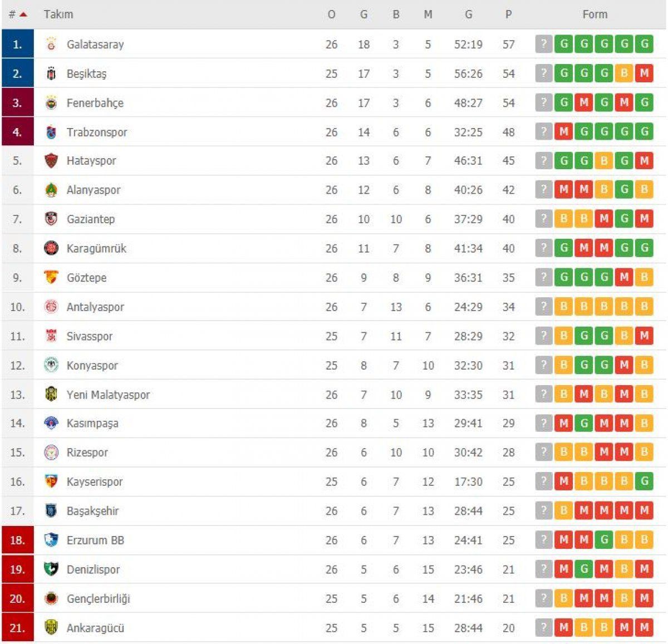Image resolution: width=668 pixels, height=644 pixels.
Task: Click the Ankaragücü club crest
Action: pos(52,627)
